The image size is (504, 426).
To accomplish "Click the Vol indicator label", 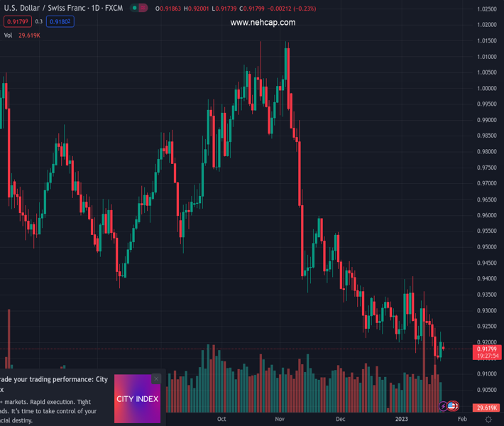I will pos(9,35).
